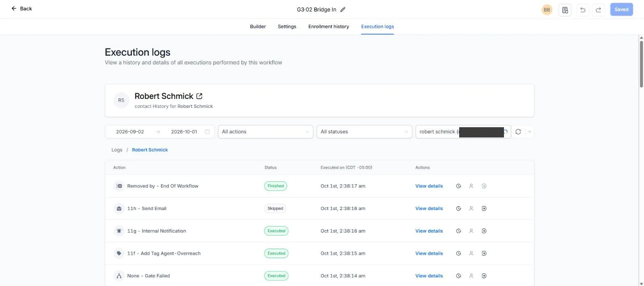Open the notes checklist icon in top bar
This screenshot has height=286, width=644.
[565, 9]
